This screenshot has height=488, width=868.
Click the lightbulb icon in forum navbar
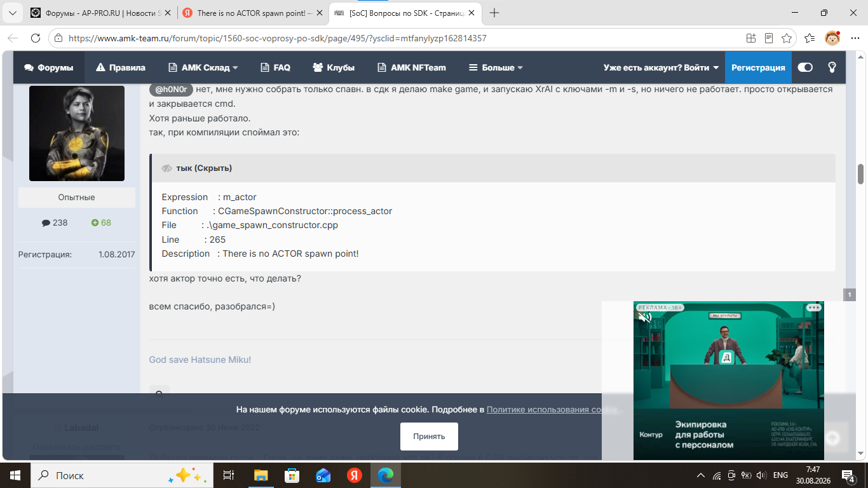point(832,67)
